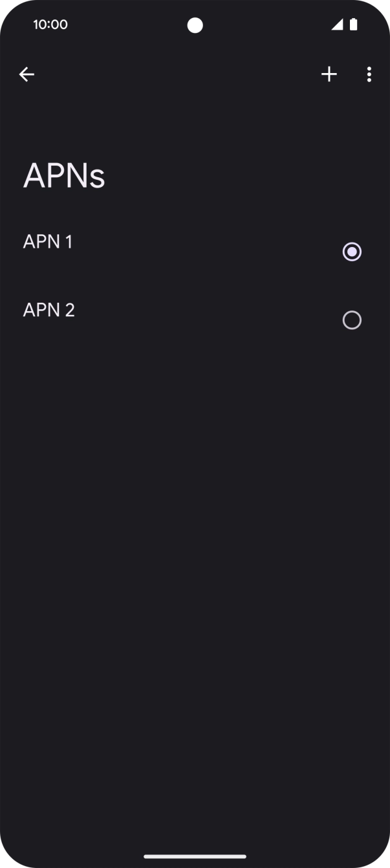Tap the plus icon to create an APN
This screenshot has height=868, width=390.
tap(329, 74)
